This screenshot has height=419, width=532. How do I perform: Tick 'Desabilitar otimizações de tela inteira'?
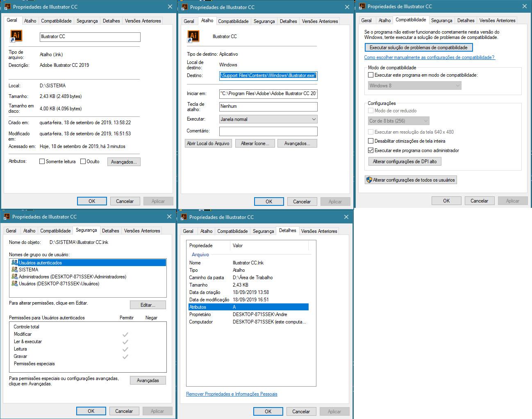[x=371, y=141]
